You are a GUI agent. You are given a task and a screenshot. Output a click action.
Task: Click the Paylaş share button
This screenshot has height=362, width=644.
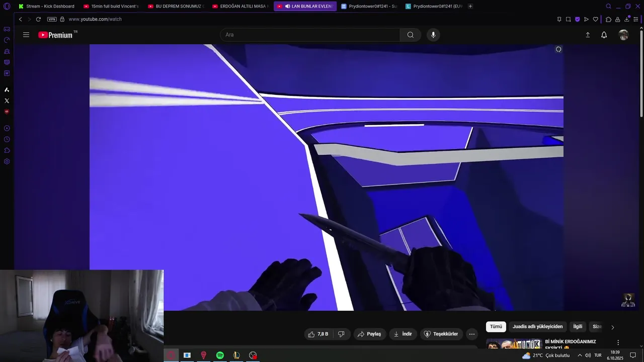click(x=369, y=334)
